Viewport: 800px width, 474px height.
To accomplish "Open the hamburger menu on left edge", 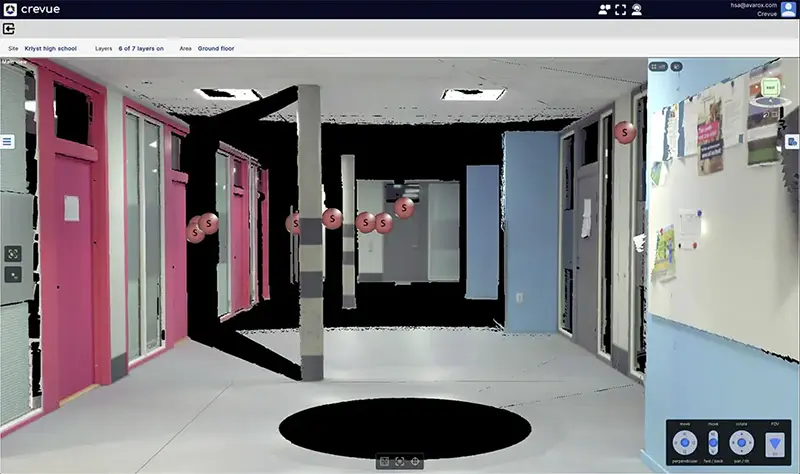I will pyautogui.click(x=7, y=141).
